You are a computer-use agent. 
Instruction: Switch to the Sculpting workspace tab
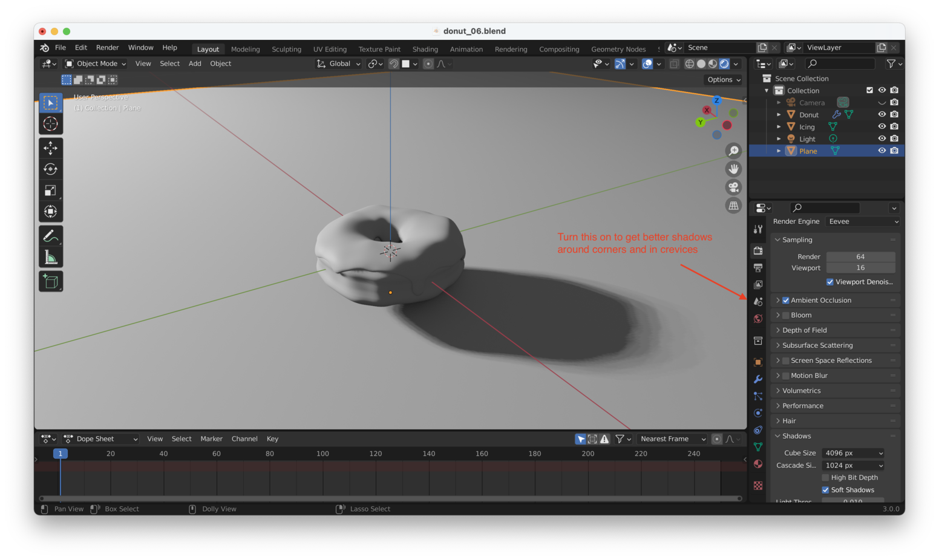286,49
